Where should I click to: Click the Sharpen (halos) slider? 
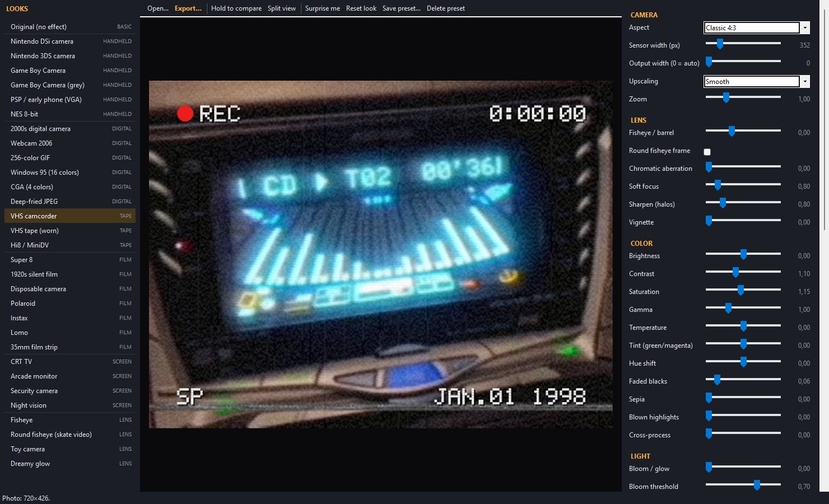(x=743, y=203)
